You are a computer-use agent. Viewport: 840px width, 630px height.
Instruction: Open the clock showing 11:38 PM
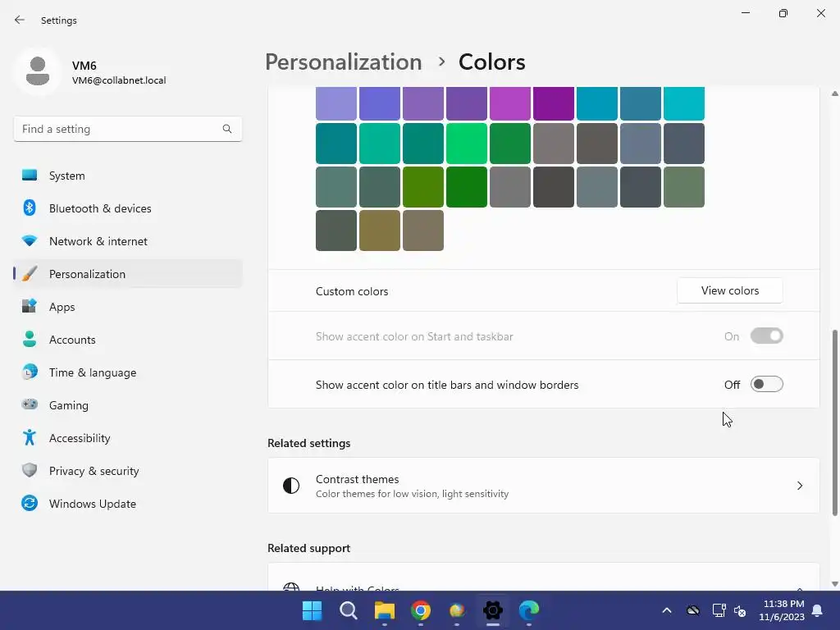[x=782, y=610]
